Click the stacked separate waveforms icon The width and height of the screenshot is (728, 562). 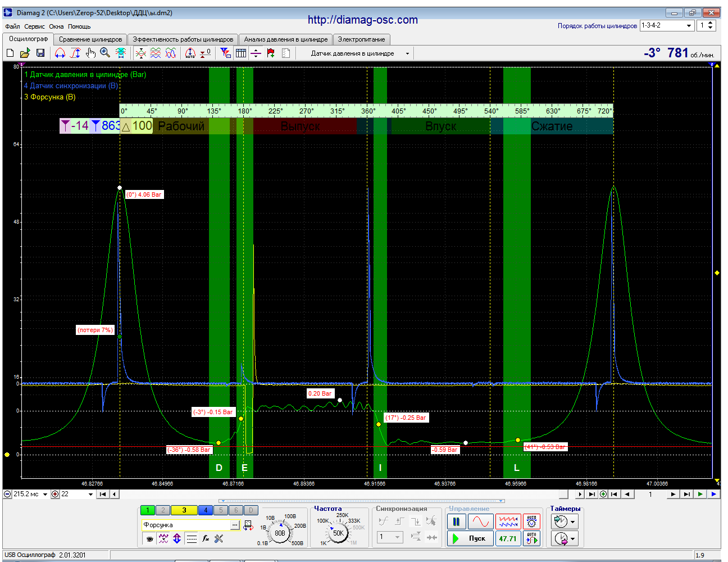click(156, 53)
